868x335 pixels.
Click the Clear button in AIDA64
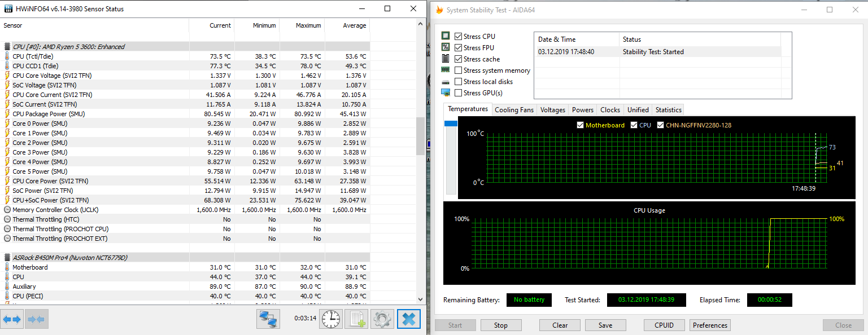point(560,325)
